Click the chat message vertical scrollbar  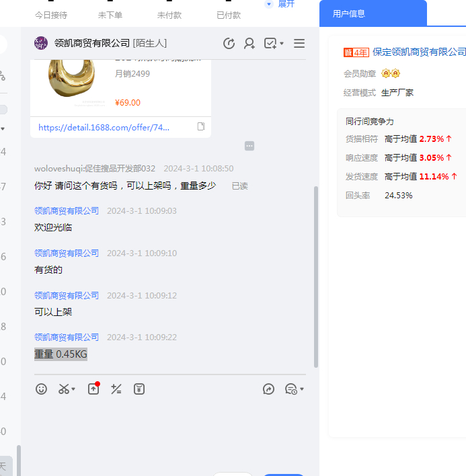pos(316,276)
